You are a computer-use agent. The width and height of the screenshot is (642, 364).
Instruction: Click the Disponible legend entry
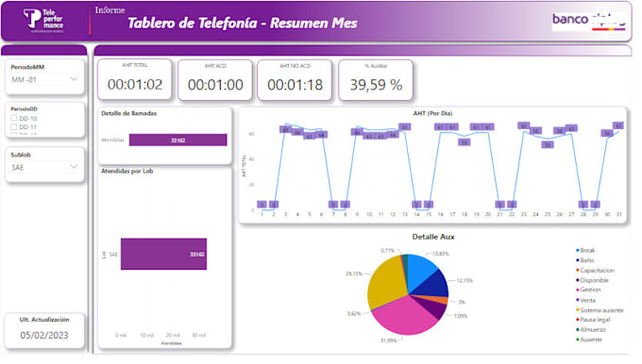593,281
